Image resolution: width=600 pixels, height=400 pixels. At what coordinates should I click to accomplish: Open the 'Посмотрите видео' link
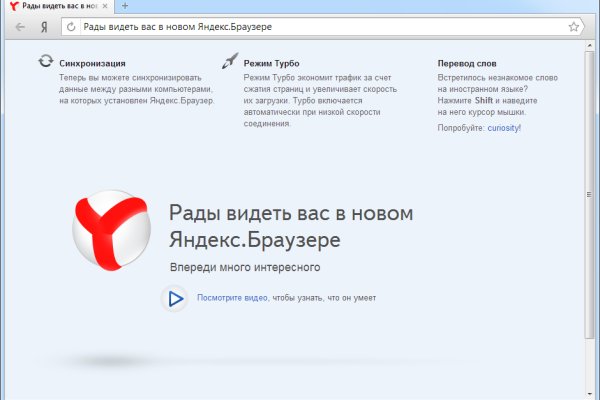tap(232, 298)
